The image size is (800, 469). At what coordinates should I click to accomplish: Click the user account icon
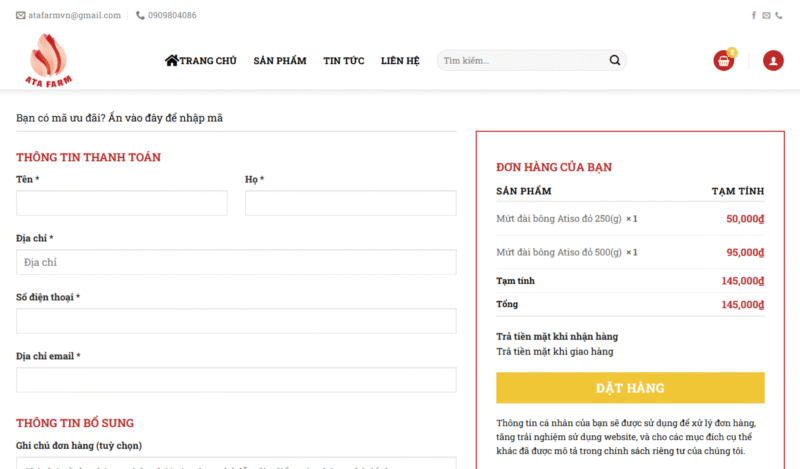[773, 61]
